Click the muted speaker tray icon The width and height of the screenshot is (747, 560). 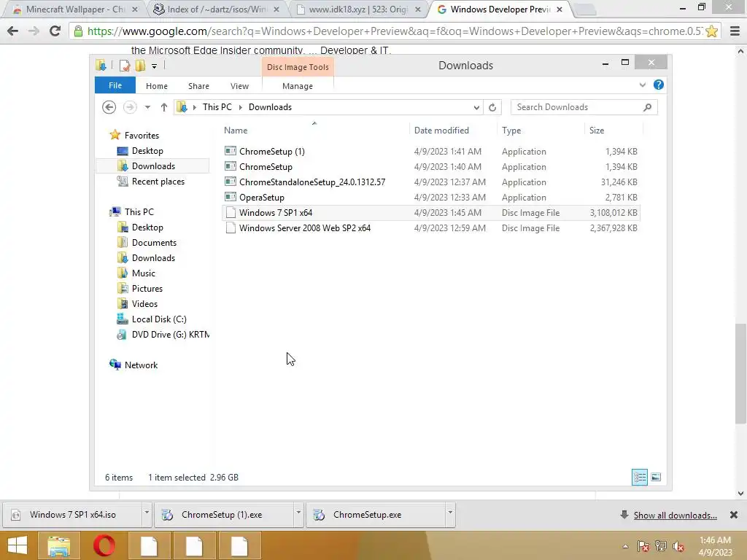(x=678, y=546)
